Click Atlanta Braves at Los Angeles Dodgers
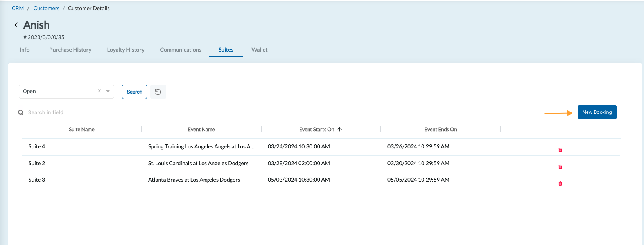Screen dimensions: 644x245 click(194, 180)
